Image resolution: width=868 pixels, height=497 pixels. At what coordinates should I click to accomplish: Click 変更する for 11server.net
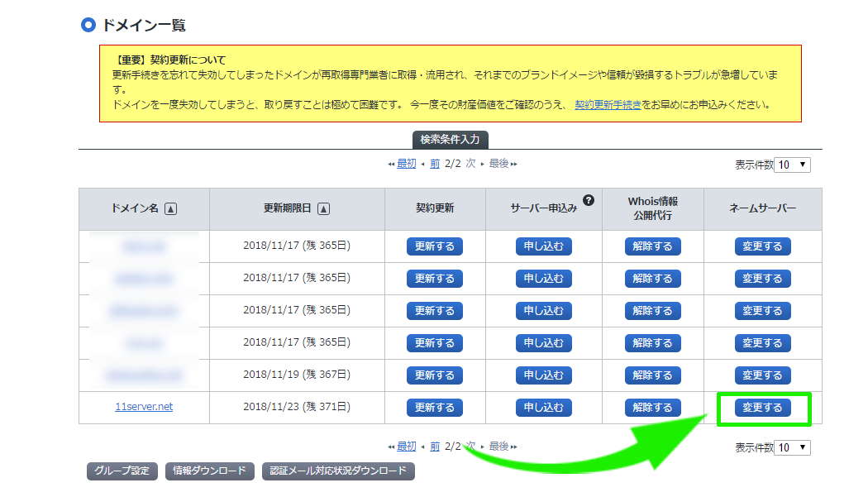(762, 408)
